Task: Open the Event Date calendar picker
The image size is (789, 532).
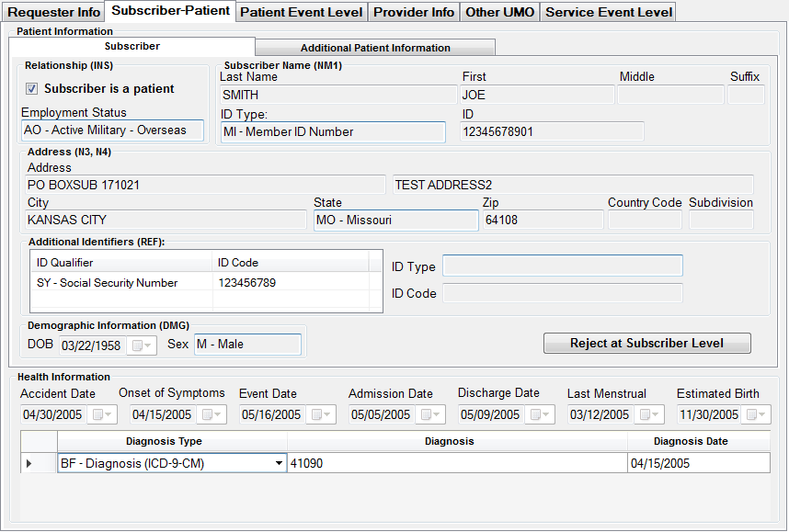Action: click(x=321, y=415)
